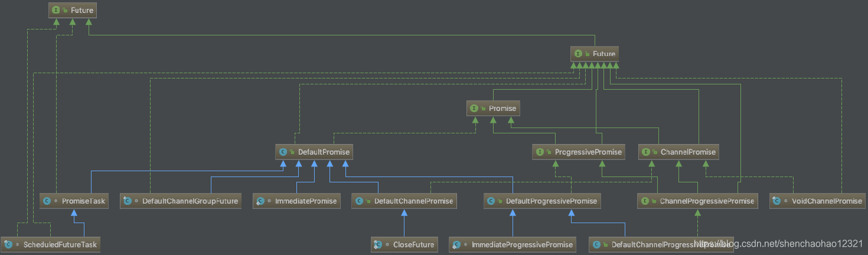Select the DefaultPromise label text
The image size is (868, 255).
pos(324,152)
